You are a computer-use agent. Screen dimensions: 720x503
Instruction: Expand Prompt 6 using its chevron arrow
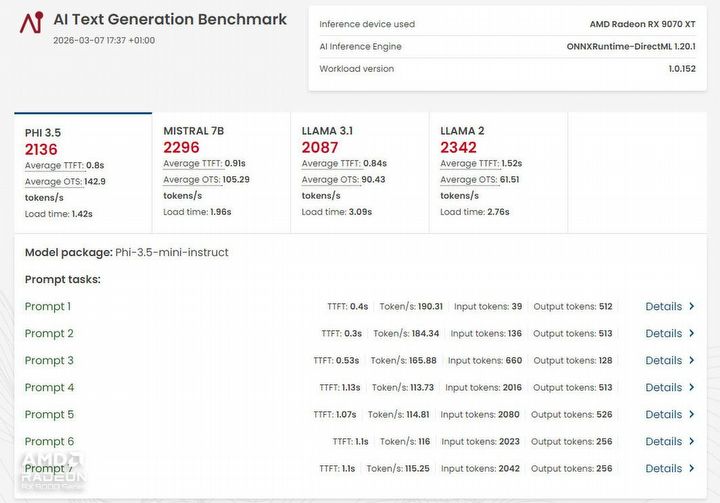tap(692, 442)
